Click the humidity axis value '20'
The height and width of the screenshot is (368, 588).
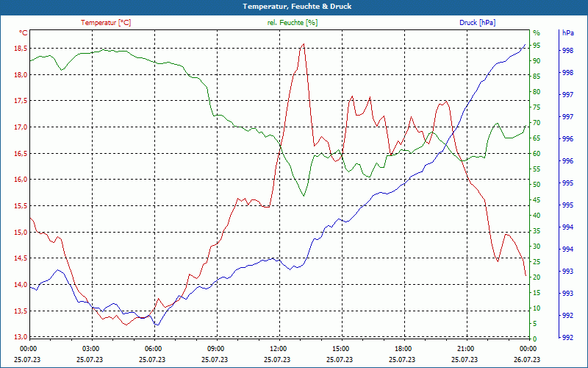(537, 277)
